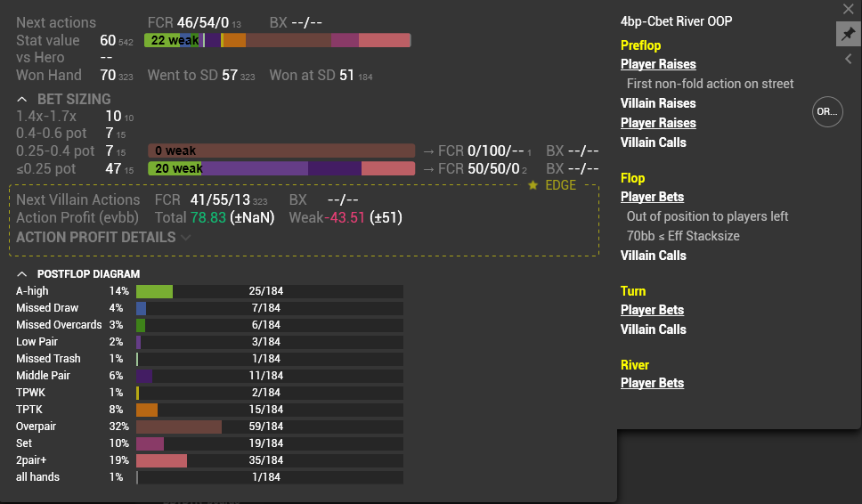This screenshot has height=504, width=862.
Task: Collapse the POSTFLOP DIAGRAM section
Action: tap(22, 273)
